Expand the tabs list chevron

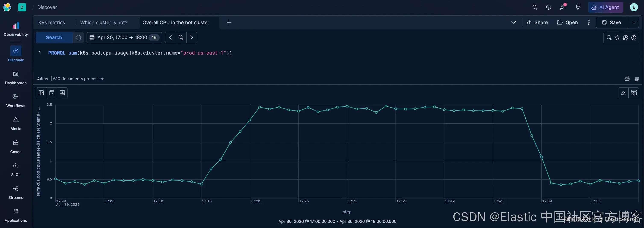point(513,22)
